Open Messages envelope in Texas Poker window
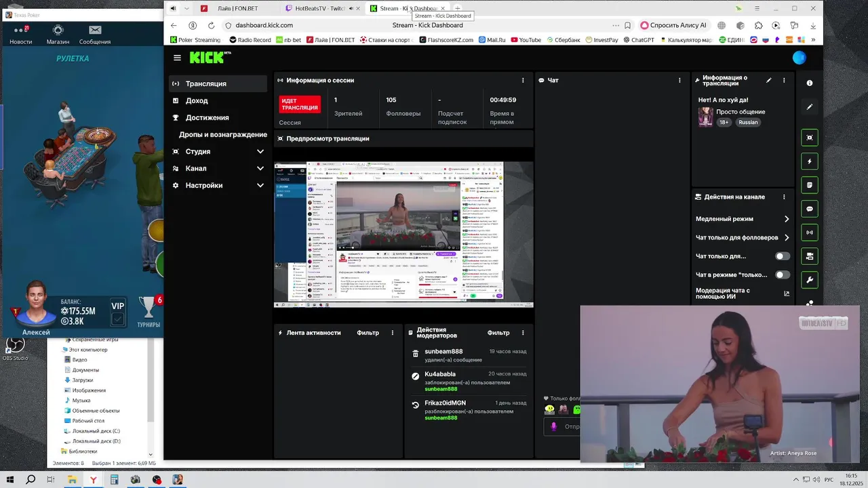 coord(95,35)
